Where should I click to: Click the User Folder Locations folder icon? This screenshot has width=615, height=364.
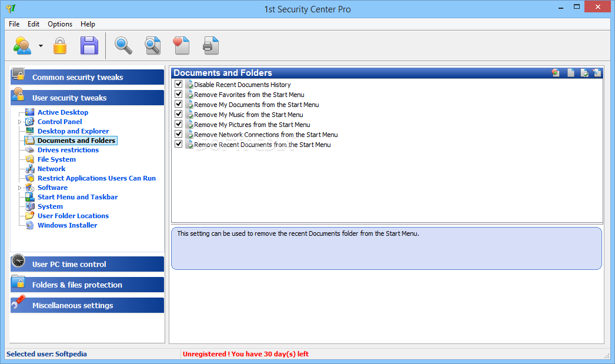[x=30, y=216]
